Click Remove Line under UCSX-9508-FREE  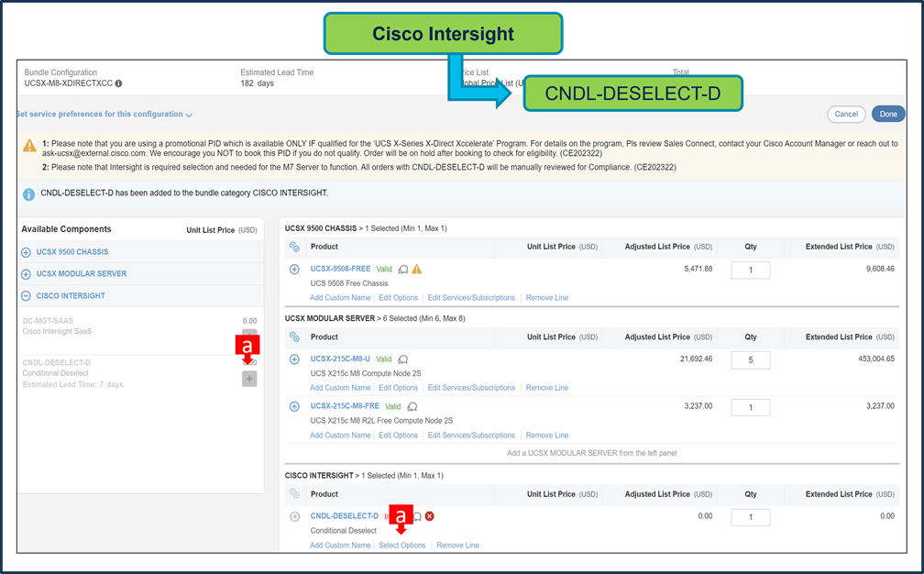(547, 298)
